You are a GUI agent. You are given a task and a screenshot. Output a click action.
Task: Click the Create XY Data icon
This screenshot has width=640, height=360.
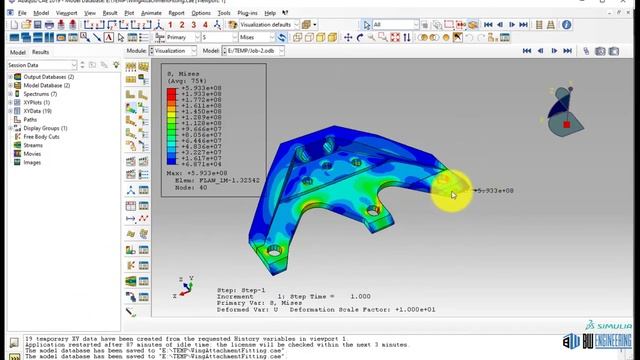pyautogui.click(x=131, y=206)
